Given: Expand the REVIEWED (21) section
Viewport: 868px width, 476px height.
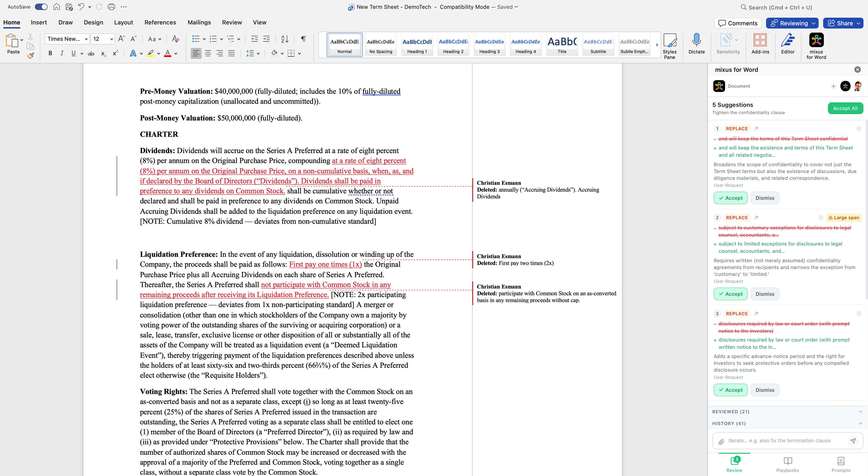Looking at the screenshot, I should tap(787, 411).
